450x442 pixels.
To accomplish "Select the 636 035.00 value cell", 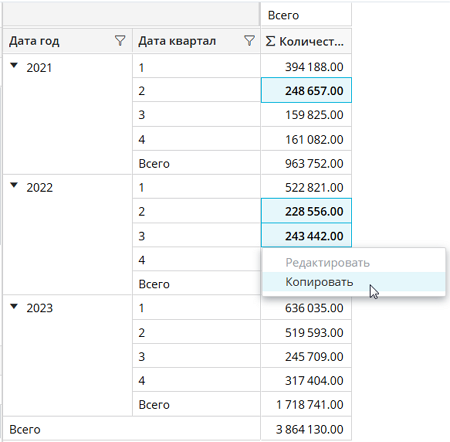I will [x=306, y=308].
